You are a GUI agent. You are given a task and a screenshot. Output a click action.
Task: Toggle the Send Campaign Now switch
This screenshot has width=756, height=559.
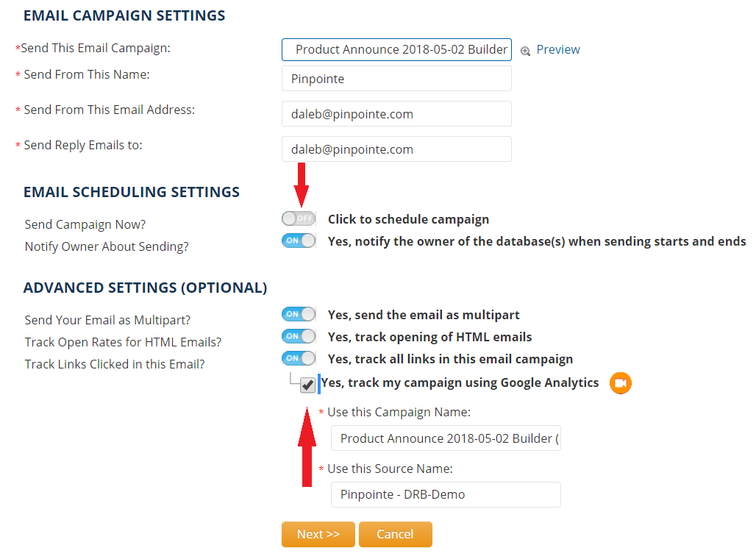tap(299, 218)
